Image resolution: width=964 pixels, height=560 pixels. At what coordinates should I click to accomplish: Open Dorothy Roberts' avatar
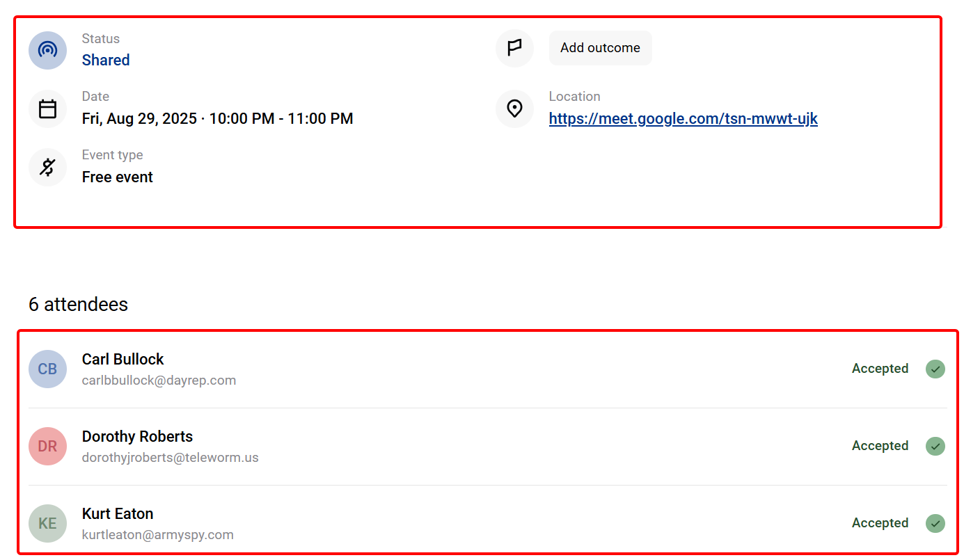point(47,446)
